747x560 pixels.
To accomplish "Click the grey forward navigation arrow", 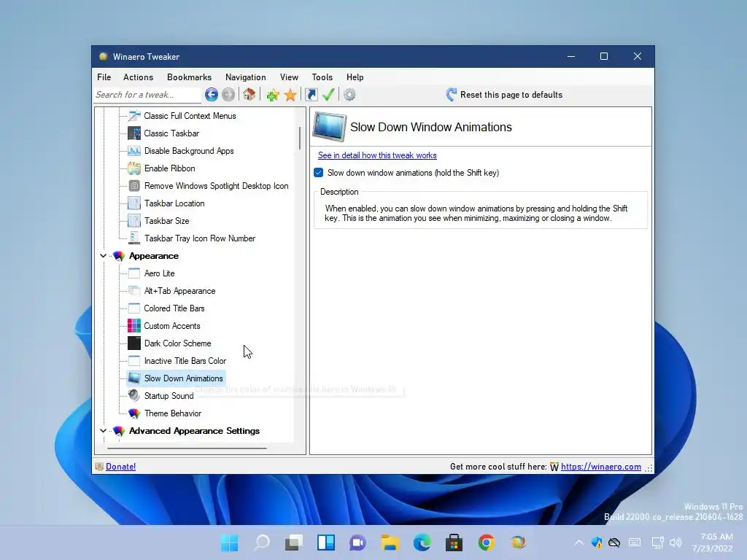I will pyautogui.click(x=228, y=95).
